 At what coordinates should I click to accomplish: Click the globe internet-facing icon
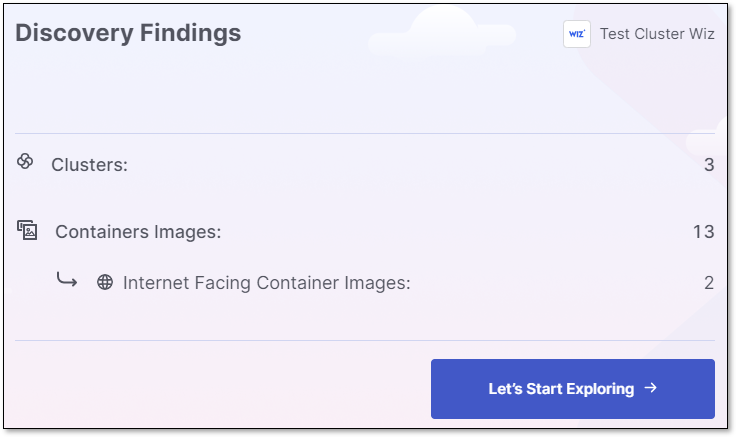pyautogui.click(x=105, y=283)
